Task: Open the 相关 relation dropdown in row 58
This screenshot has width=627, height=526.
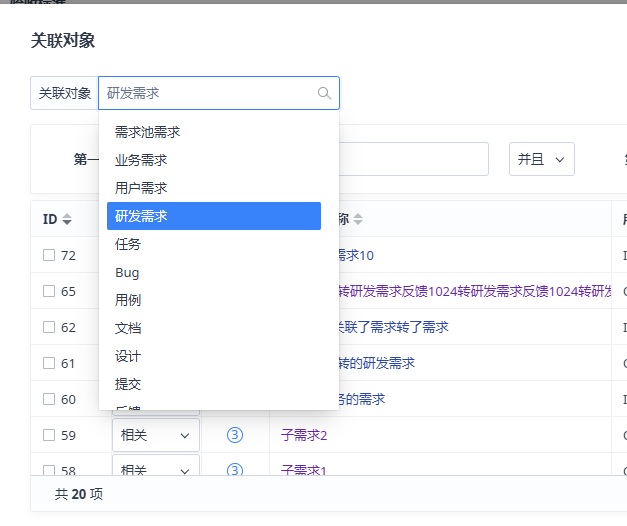Action: click(155, 470)
